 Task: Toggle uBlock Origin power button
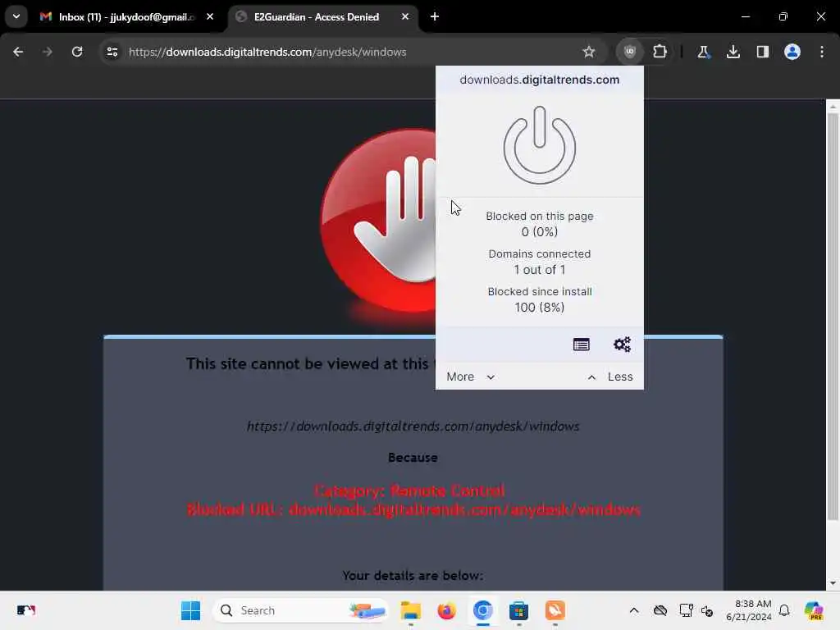pyautogui.click(x=540, y=144)
